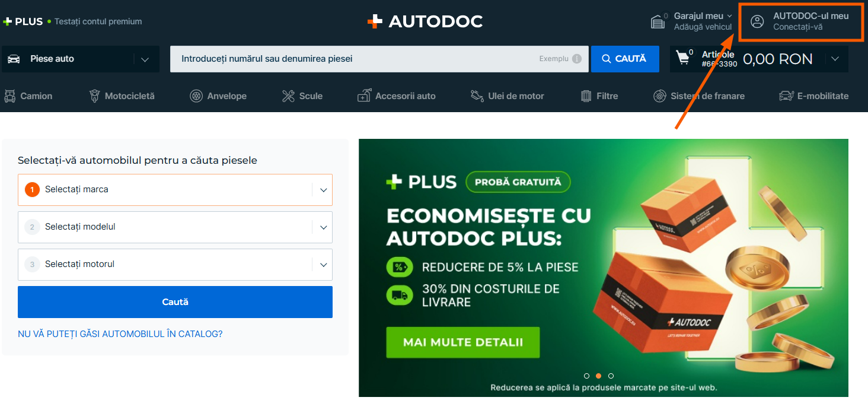
Task: Select the third banner carousel dot
Action: (611, 376)
